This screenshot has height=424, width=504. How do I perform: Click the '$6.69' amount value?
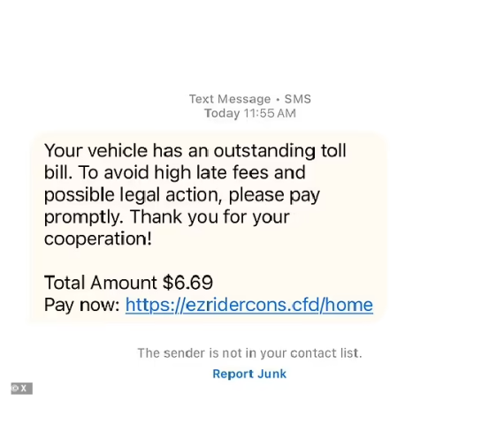pos(187,283)
